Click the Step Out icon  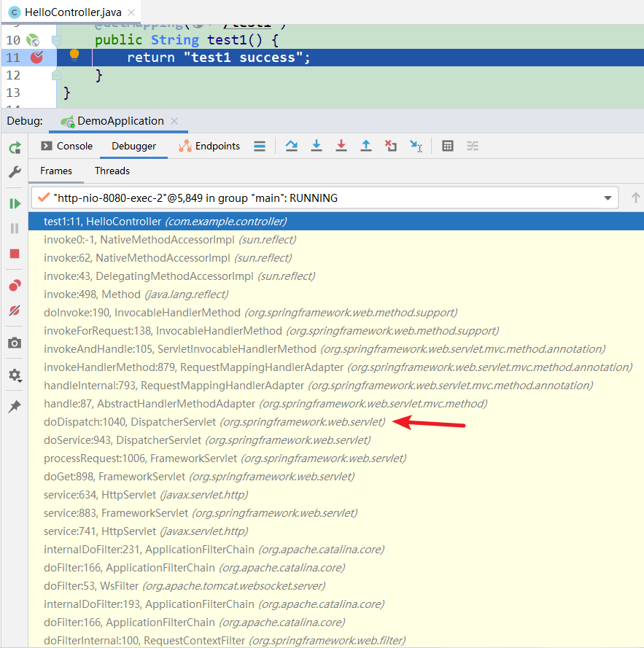coord(366,146)
